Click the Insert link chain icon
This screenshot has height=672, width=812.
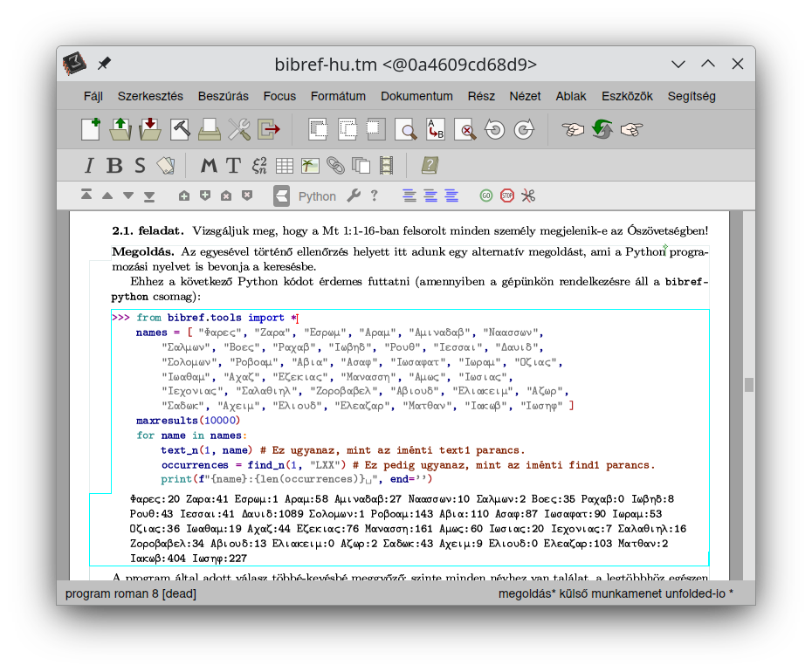[335, 166]
